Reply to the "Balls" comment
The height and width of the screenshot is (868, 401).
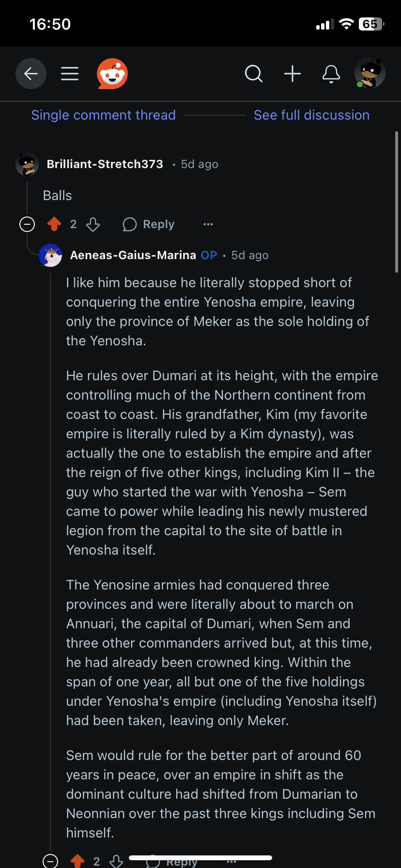(149, 224)
